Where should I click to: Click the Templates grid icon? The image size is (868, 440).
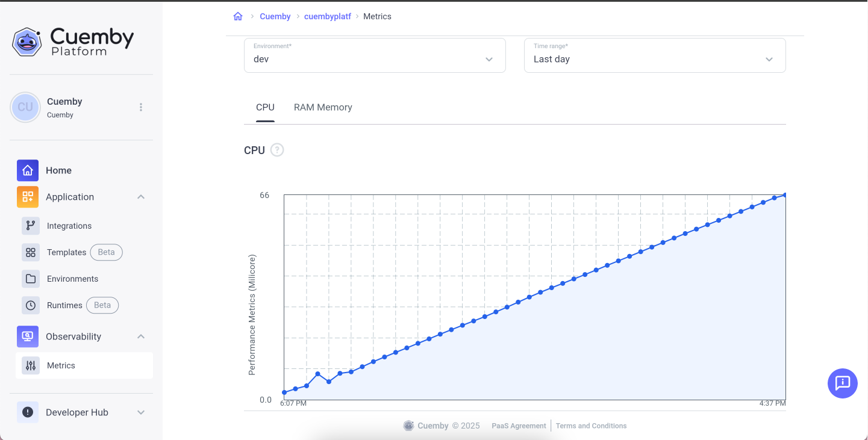point(31,252)
